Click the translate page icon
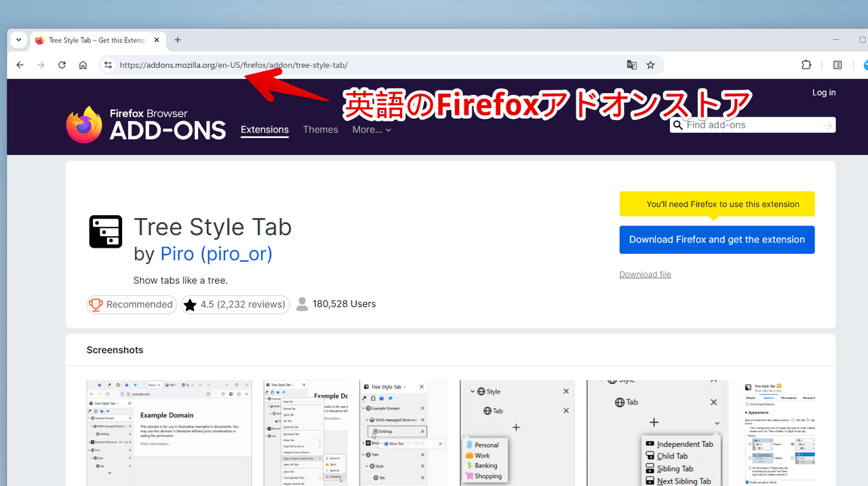The image size is (868, 486). (x=632, y=65)
